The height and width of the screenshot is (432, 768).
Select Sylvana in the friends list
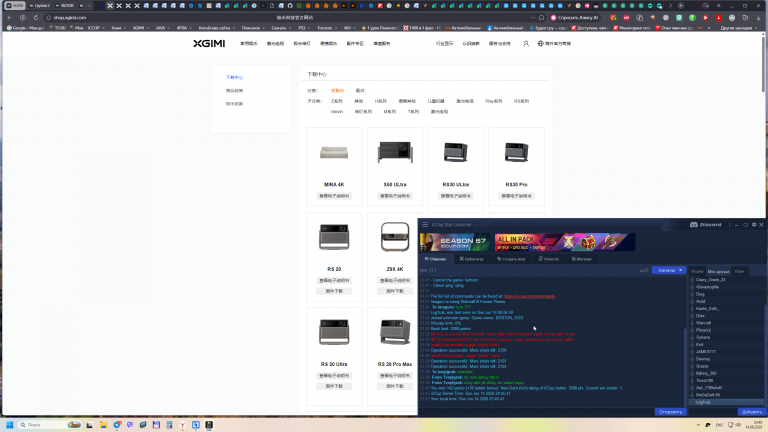[x=703, y=337]
